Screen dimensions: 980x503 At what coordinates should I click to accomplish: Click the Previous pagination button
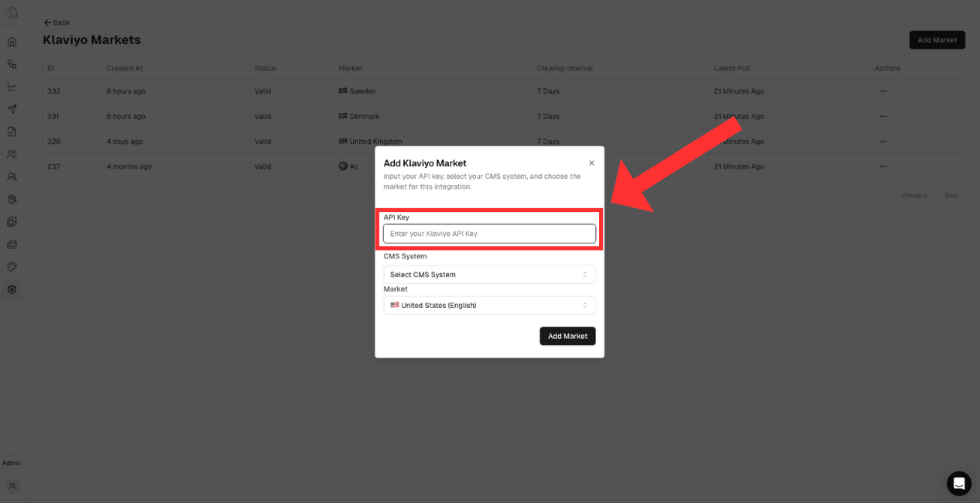(x=914, y=196)
